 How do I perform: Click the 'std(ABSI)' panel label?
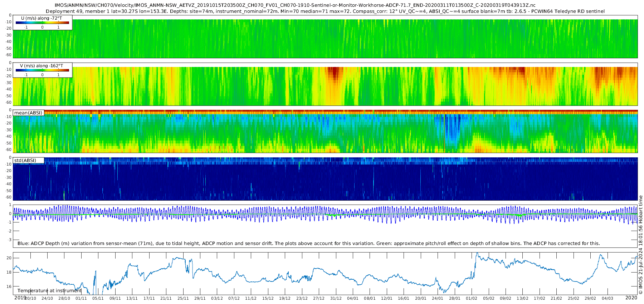coord(25,160)
